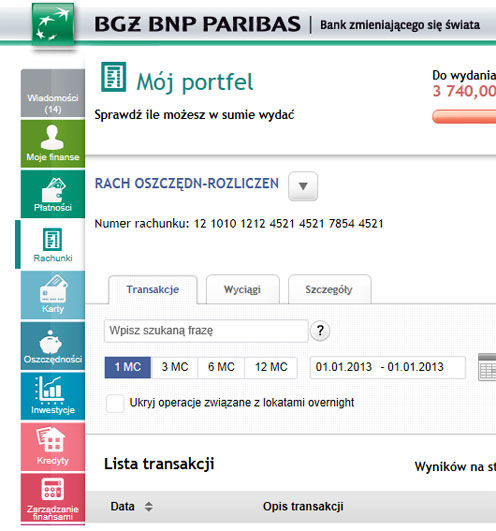496x531 pixels.
Task: Click Bank zmieniającego się świata slogan
Action: [x=400, y=25]
